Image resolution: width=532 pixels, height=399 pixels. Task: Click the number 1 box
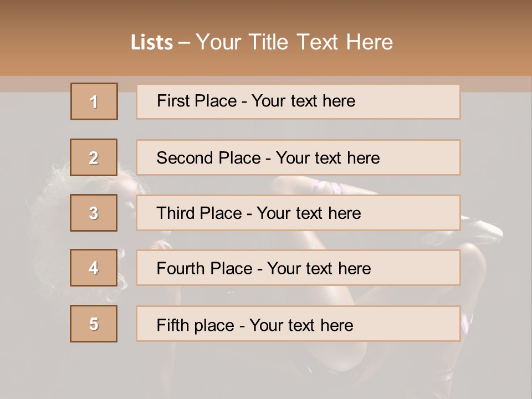[94, 101]
